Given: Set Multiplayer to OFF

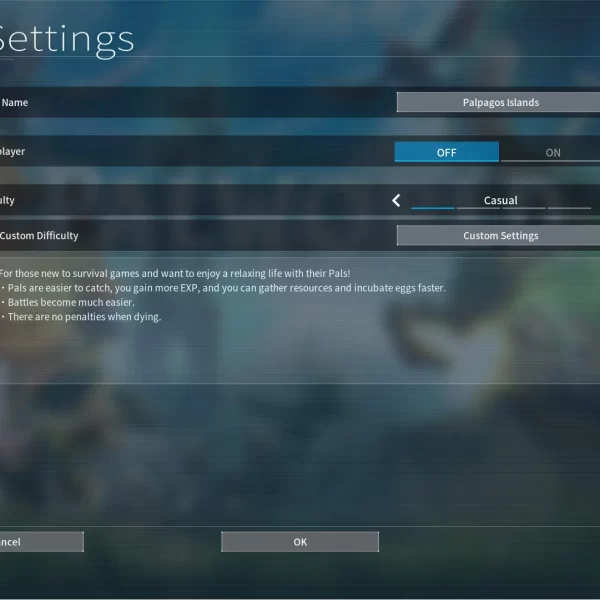Looking at the screenshot, I should click(446, 152).
